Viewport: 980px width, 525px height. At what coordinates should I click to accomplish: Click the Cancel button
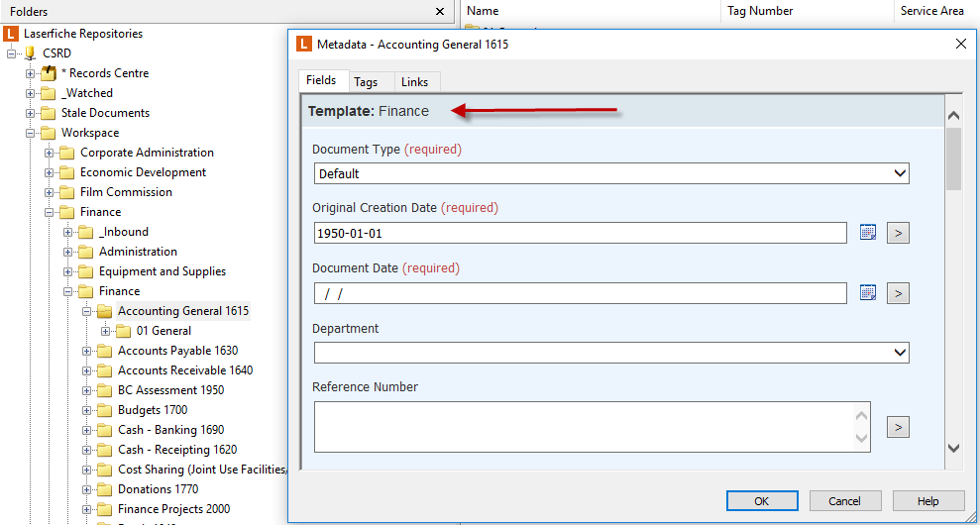tap(845, 500)
